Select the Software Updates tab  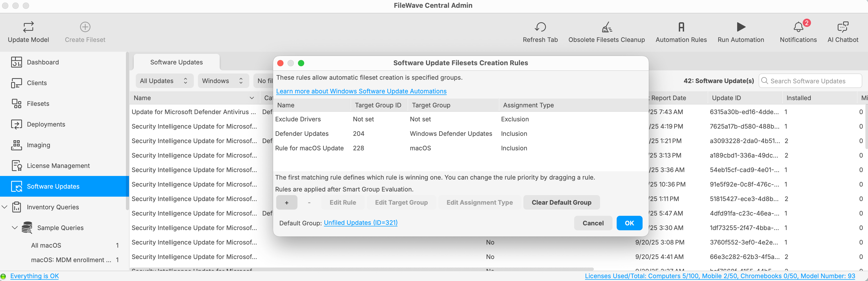pos(176,62)
